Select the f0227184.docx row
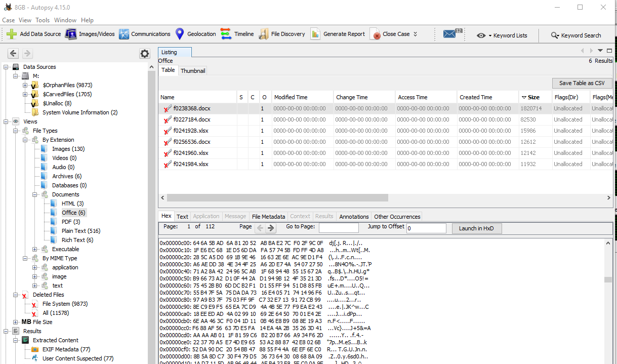Viewport: 617px width, 364px height. click(x=386, y=119)
